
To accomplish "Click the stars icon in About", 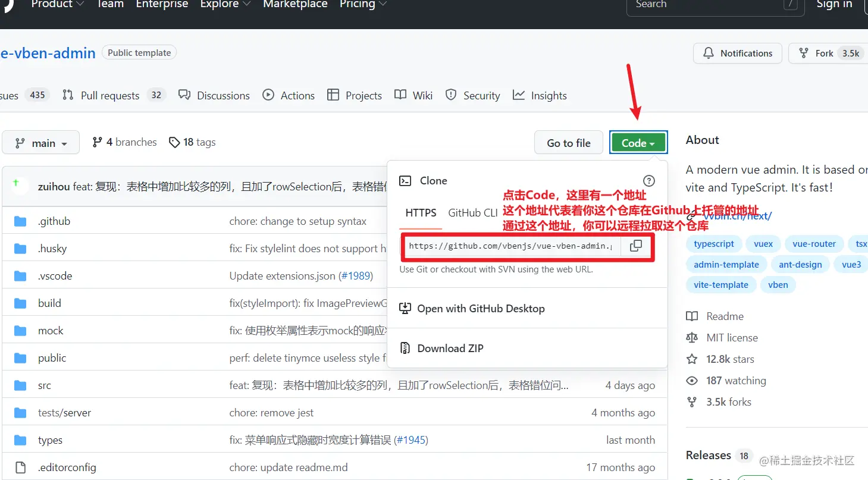I will 692,359.
